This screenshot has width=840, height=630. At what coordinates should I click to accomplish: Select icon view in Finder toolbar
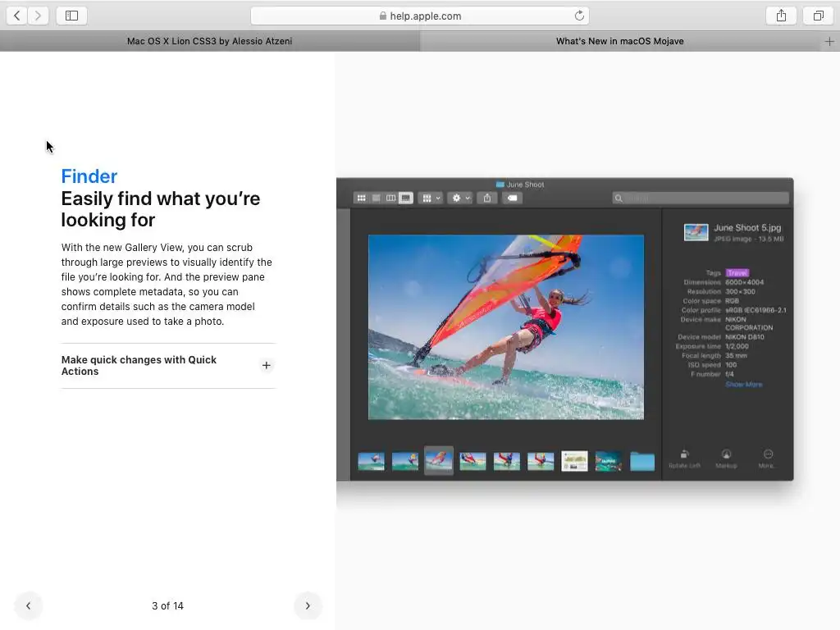point(361,199)
